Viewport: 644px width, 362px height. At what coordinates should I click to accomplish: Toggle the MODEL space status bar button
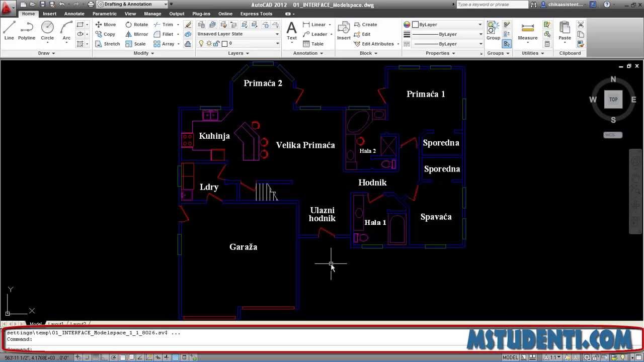point(510,357)
